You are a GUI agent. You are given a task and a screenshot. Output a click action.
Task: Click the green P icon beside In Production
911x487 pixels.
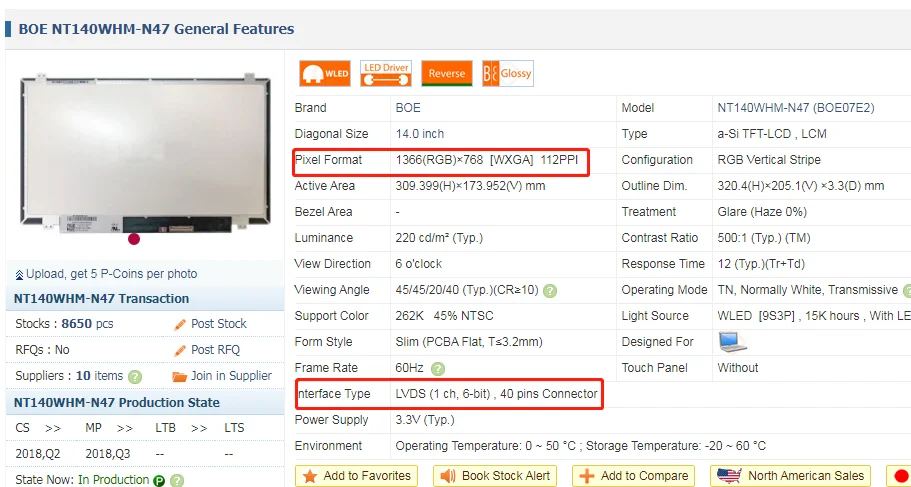click(x=159, y=481)
